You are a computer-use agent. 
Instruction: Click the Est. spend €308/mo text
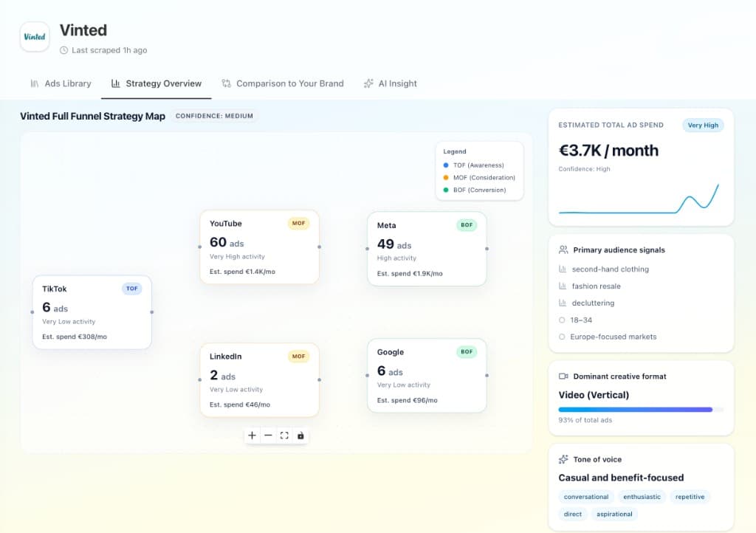point(75,337)
